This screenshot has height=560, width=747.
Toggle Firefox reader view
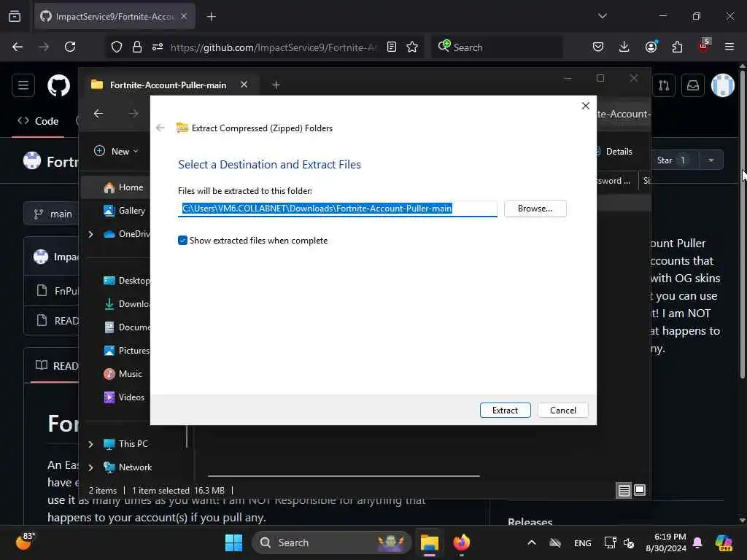click(x=392, y=47)
